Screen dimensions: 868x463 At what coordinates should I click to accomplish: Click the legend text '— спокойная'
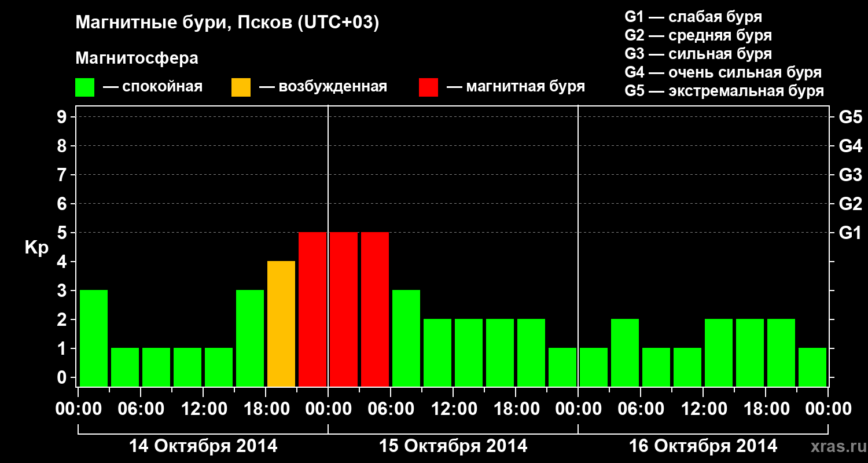click(x=153, y=87)
